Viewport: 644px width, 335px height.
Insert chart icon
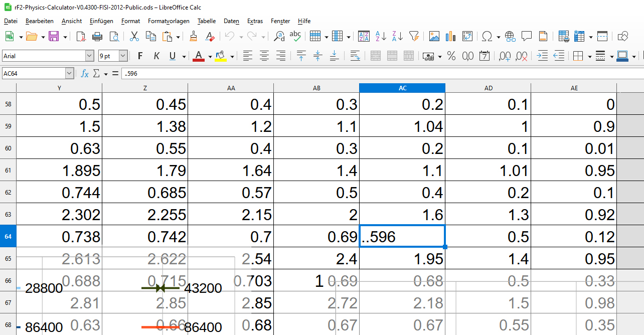coord(451,36)
